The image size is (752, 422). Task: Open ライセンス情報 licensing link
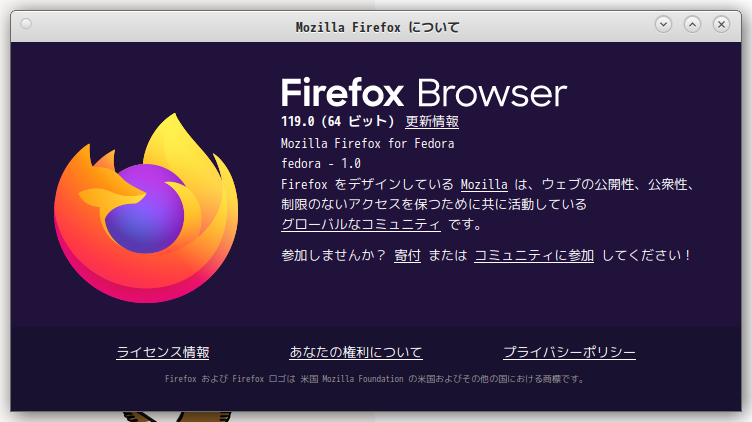[163, 352]
